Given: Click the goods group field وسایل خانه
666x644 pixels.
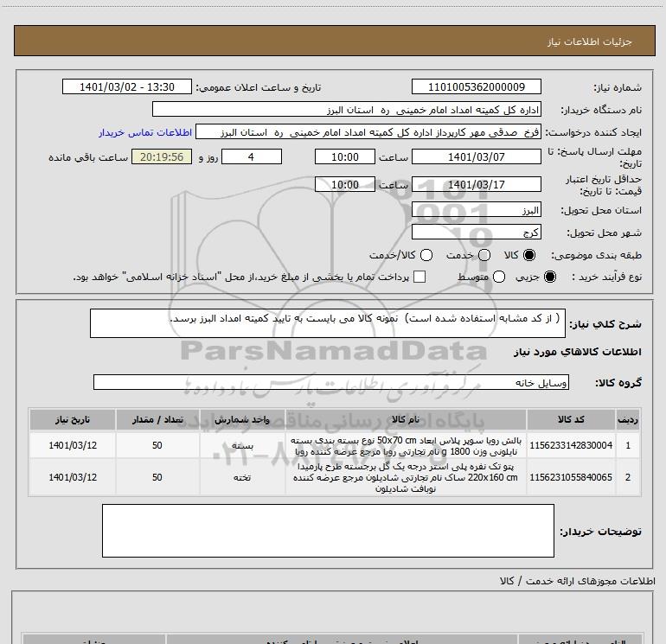Looking at the screenshot, I should (x=331, y=382).
